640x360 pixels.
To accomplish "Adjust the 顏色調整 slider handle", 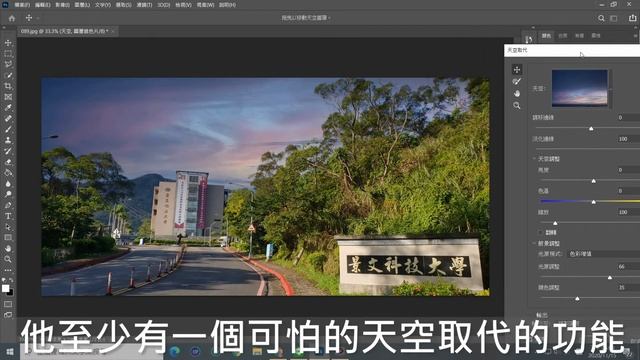I will (577, 299).
